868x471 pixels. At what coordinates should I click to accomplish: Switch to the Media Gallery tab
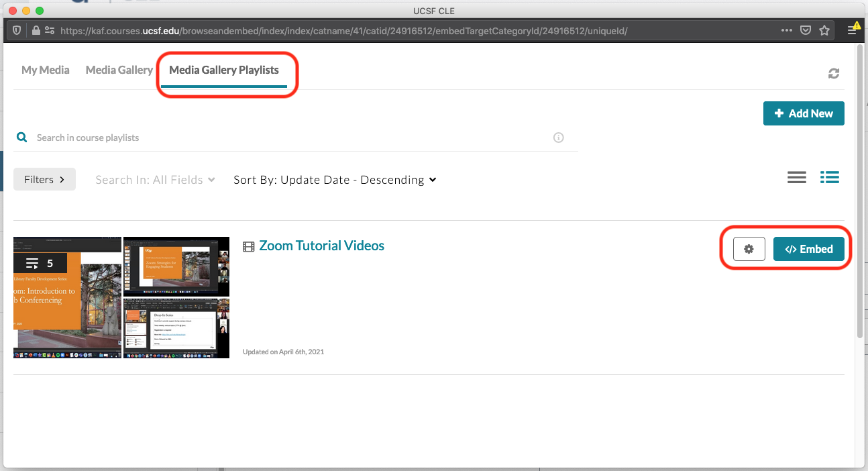tap(119, 70)
